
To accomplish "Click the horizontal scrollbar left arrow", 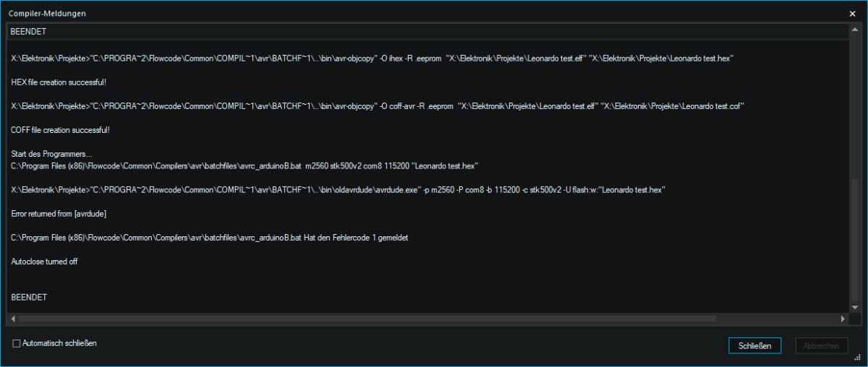I will coord(12,319).
